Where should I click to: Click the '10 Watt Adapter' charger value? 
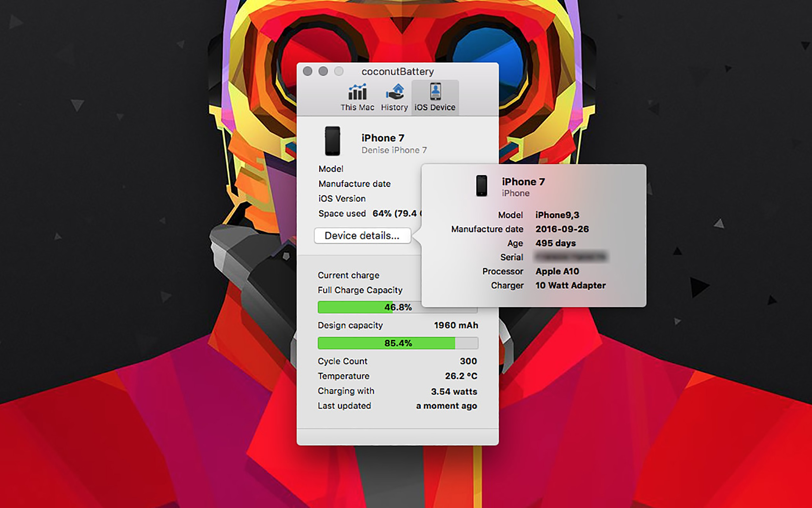point(571,285)
